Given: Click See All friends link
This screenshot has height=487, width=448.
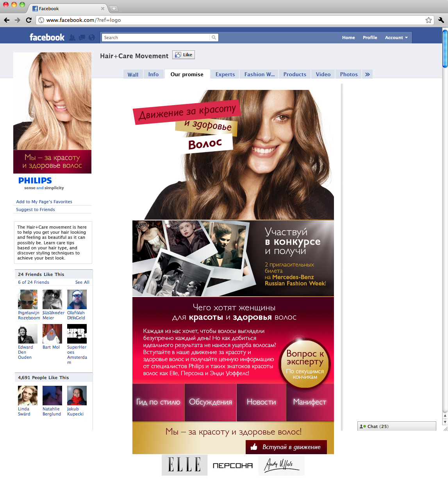Looking at the screenshot, I should (82, 282).
